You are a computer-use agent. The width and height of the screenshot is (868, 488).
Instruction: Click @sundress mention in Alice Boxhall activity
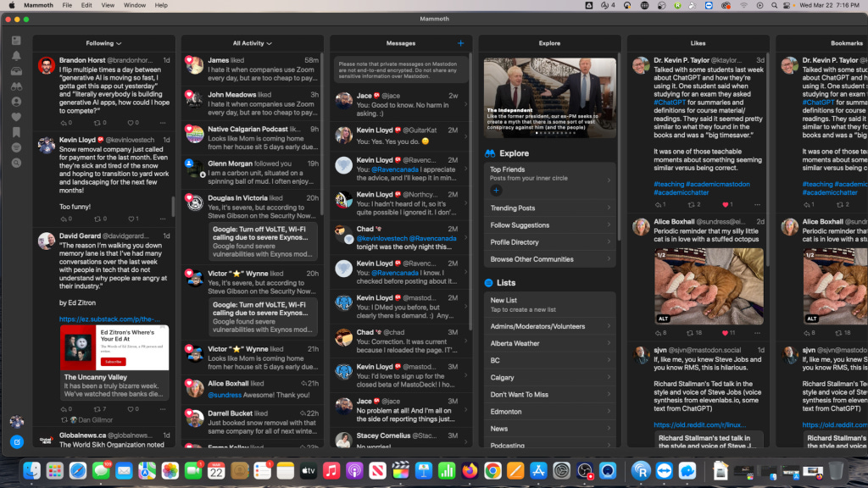225,395
